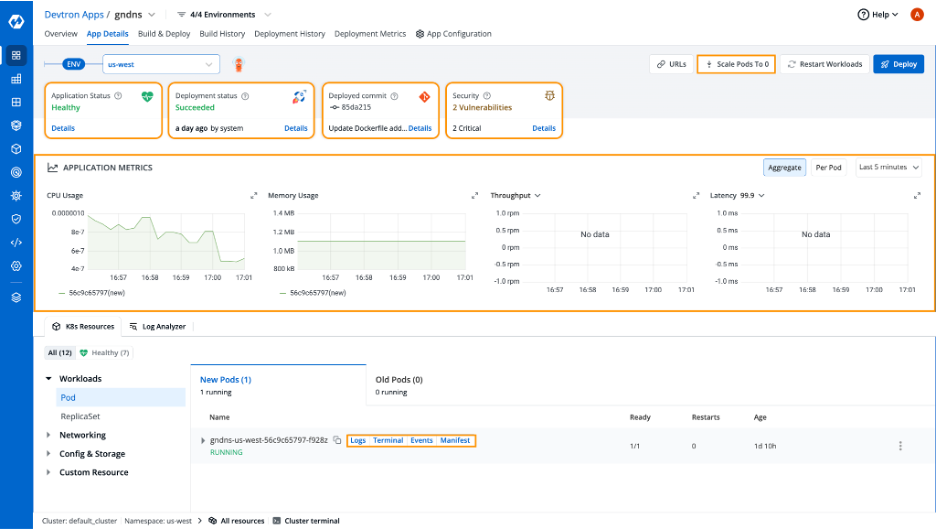
Task: Copy the pod name gndns-us-west
Action: pos(337,440)
